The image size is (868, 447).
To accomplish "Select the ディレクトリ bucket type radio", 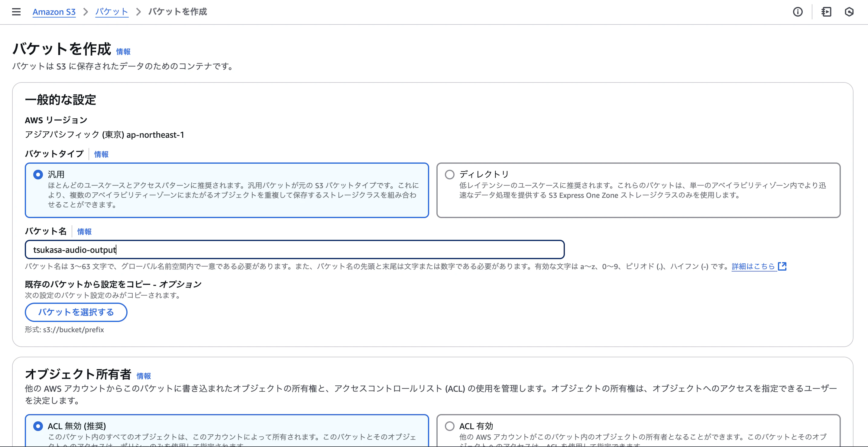I will tap(449, 174).
